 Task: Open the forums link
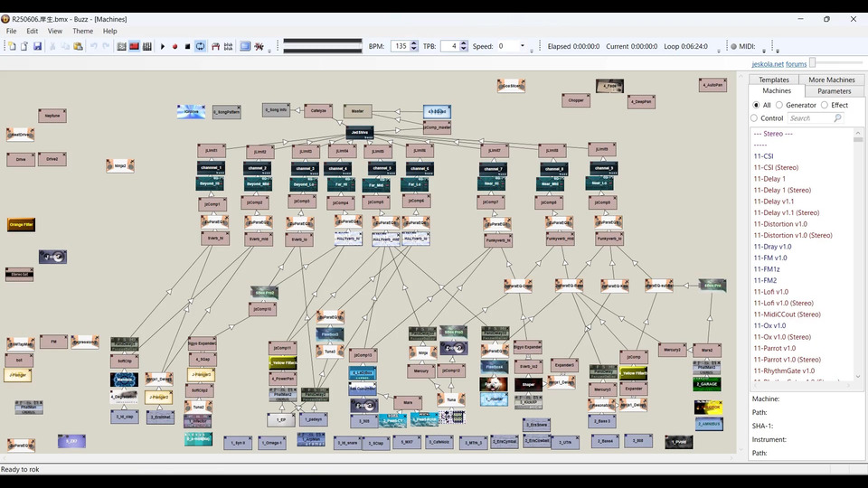796,64
